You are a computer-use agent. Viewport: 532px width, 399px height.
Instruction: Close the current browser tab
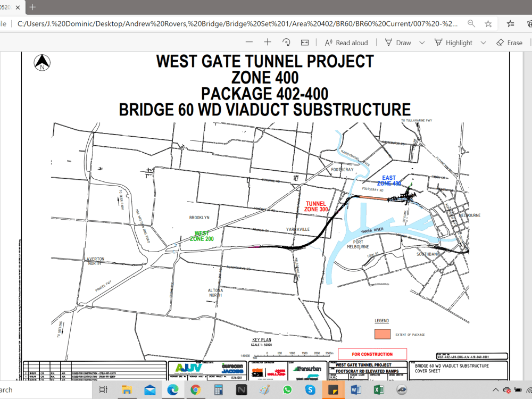point(18,7)
